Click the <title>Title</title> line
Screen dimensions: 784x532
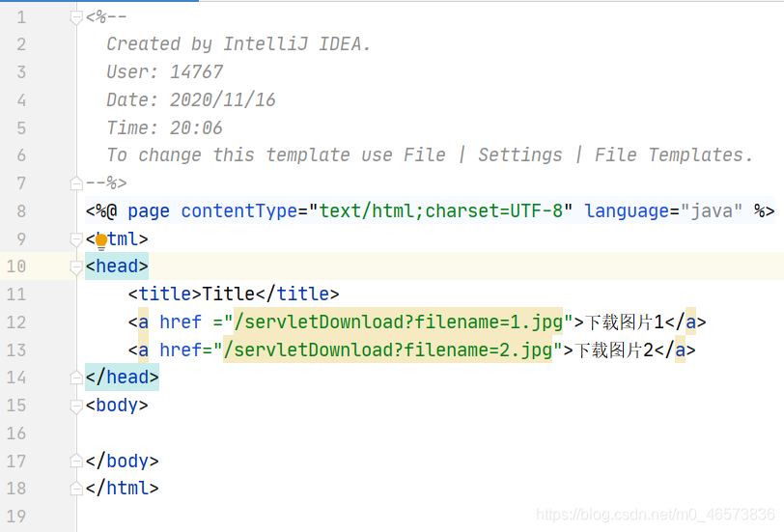[x=234, y=294]
